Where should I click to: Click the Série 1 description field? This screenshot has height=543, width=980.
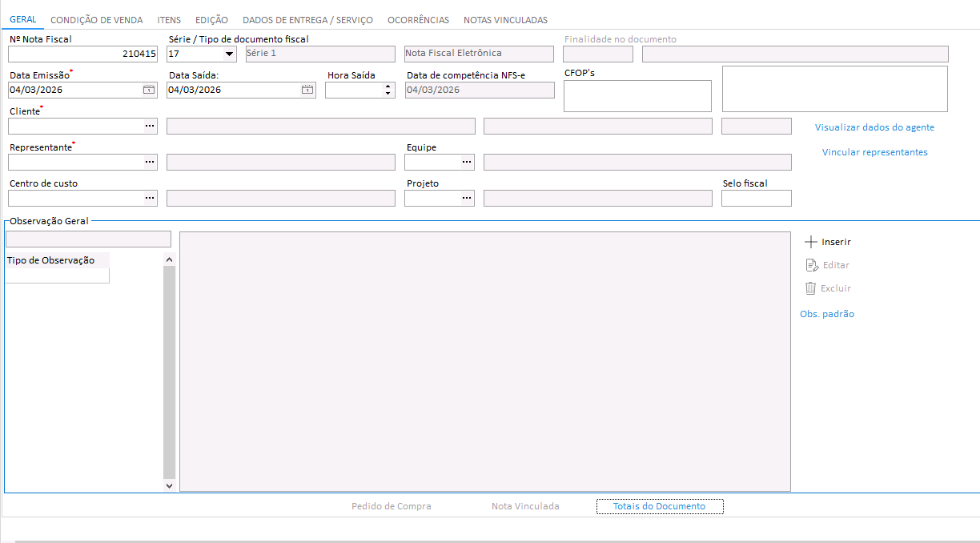pyautogui.click(x=320, y=54)
